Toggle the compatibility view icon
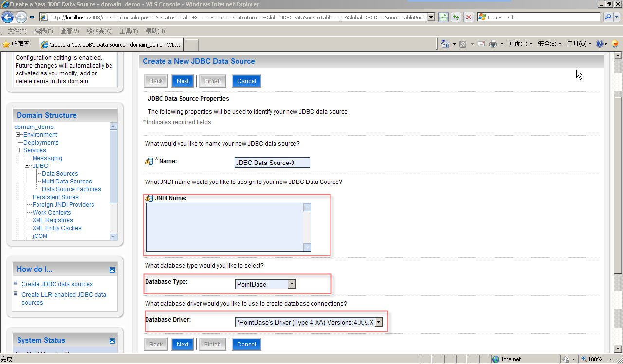 [443, 17]
